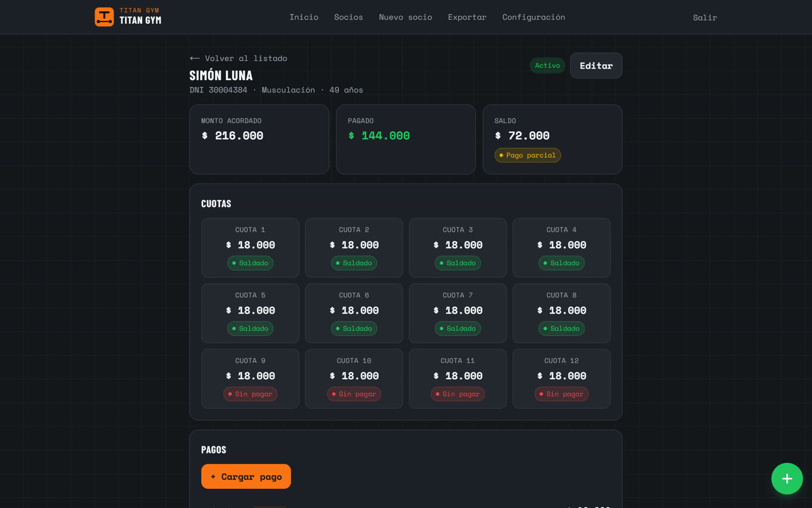Click the Titan Gym orange logo icon
Viewport: 812px width, 508px height.
click(x=104, y=17)
